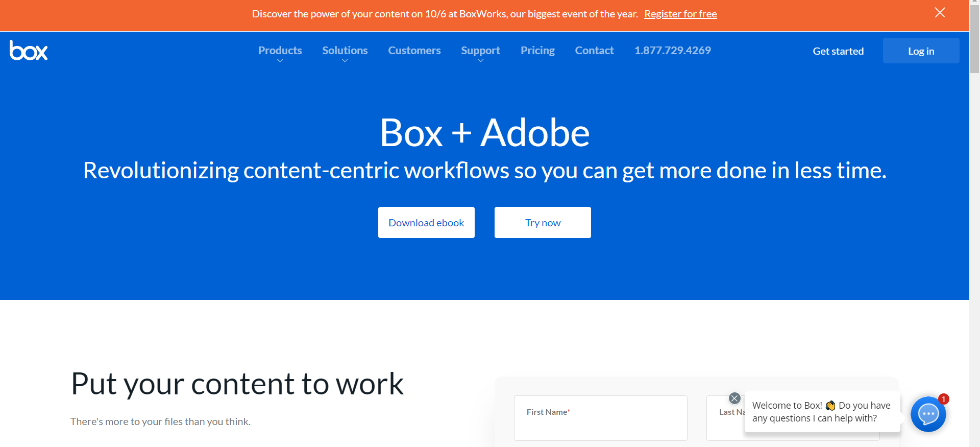
Task: Open the chat bubble icon with notification
Action: (x=928, y=414)
